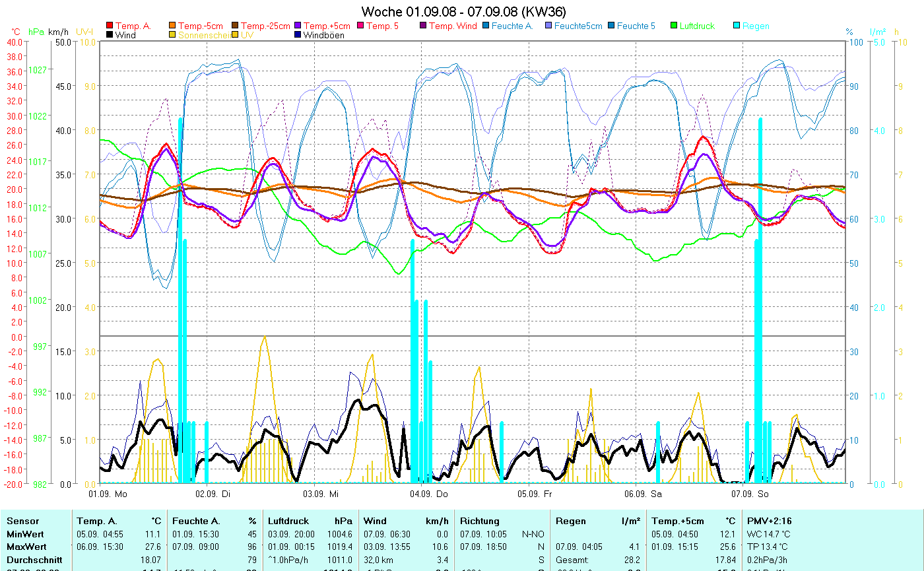Select the Richtung column header in table
Viewport: 924px width, 571px height.
(480, 521)
